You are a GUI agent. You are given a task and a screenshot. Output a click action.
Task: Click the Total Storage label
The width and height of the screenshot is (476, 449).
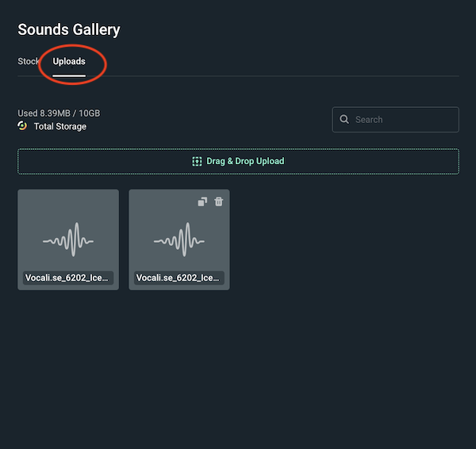tap(60, 127)
